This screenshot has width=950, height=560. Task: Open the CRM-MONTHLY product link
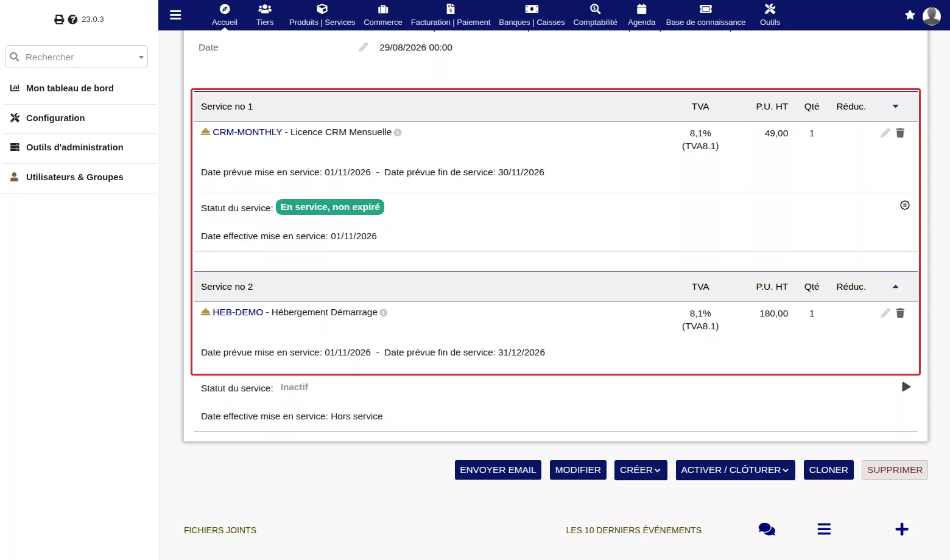[247, 132]
